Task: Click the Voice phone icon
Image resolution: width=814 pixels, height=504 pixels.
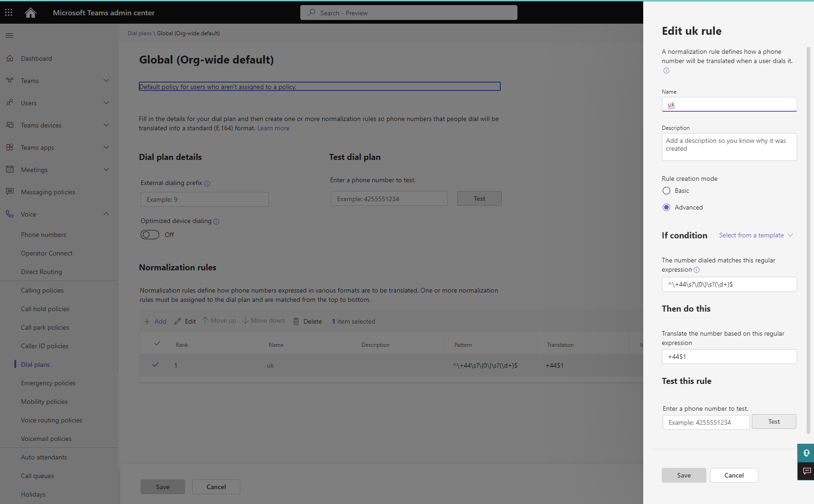Action: 10,214
